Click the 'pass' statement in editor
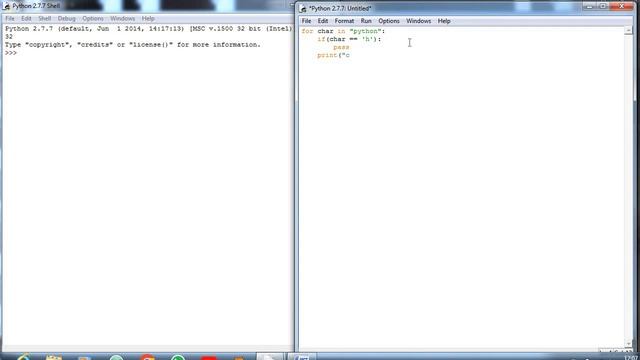The height and width of the screenshot is (360, 640). coord(341,47)
